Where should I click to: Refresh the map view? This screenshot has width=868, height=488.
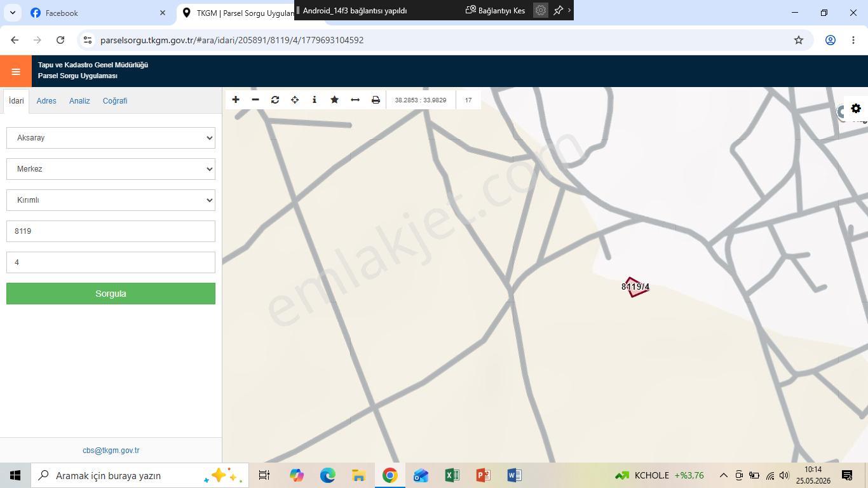click(275, 100)
